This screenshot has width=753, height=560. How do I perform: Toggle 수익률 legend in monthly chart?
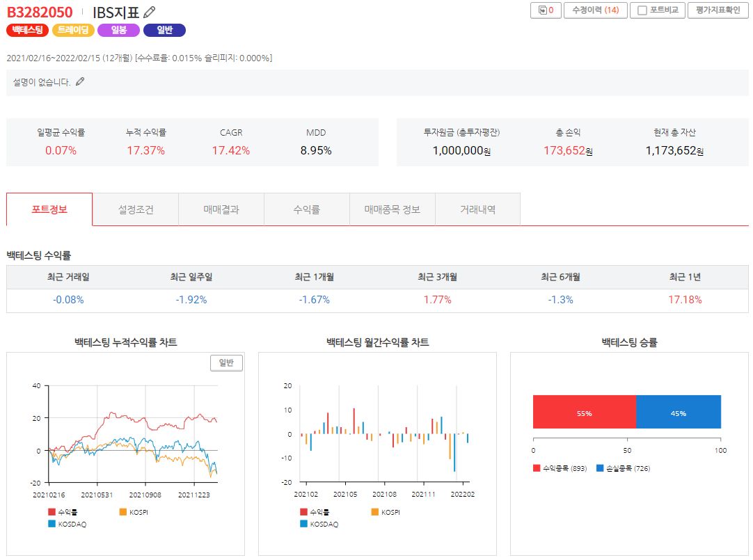(x=315, y=512)
